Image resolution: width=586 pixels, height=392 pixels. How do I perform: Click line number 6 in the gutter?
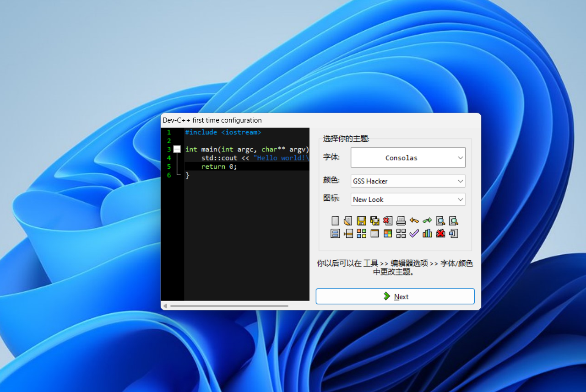click(169, 175)
